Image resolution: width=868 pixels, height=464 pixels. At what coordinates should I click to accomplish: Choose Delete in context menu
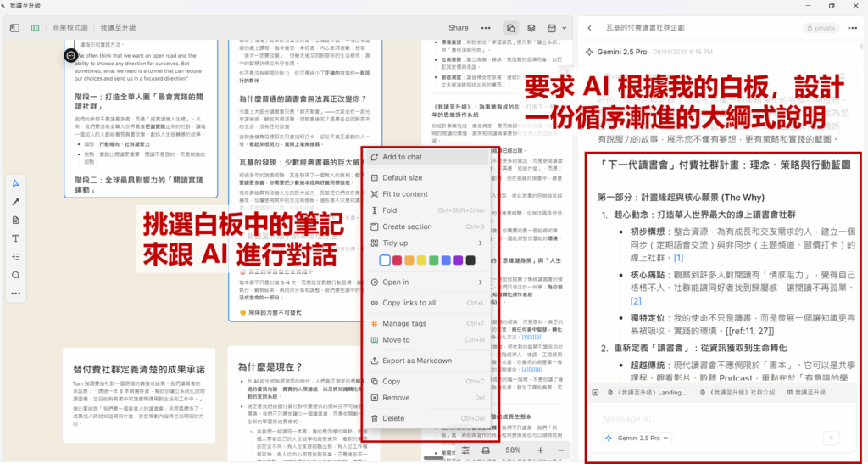(427, 418)
